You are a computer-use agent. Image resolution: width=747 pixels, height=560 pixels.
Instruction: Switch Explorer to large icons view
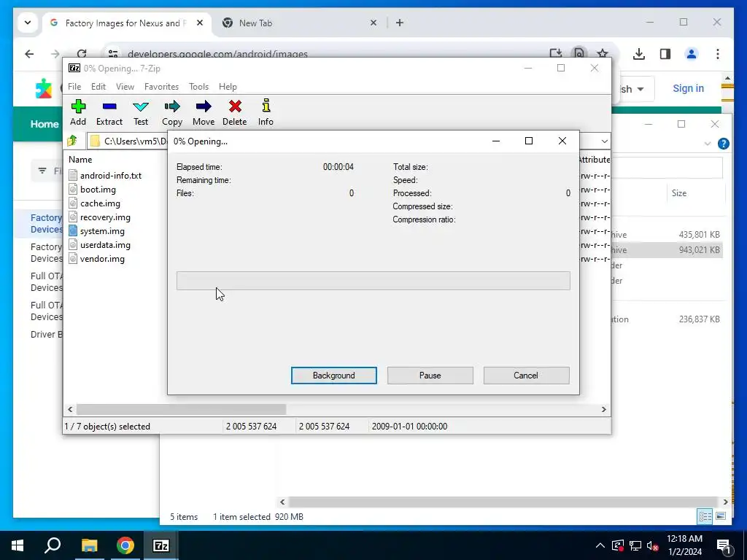tap(721, 516)
